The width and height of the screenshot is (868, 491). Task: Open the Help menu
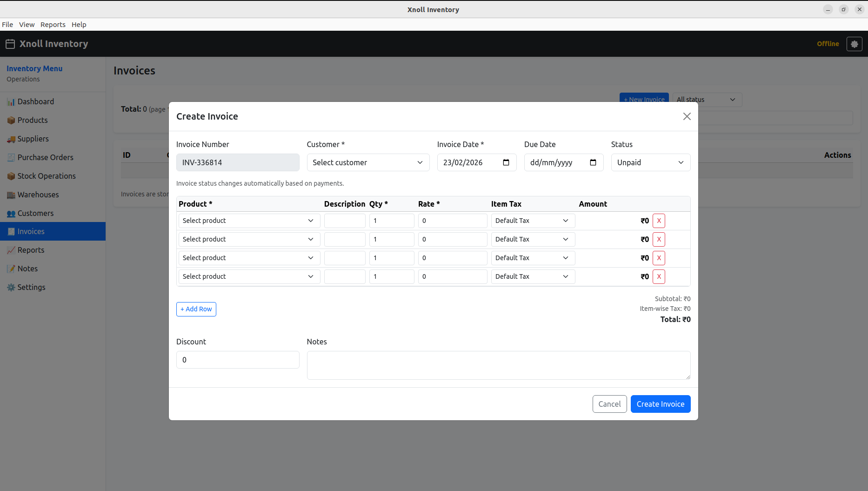79,25
